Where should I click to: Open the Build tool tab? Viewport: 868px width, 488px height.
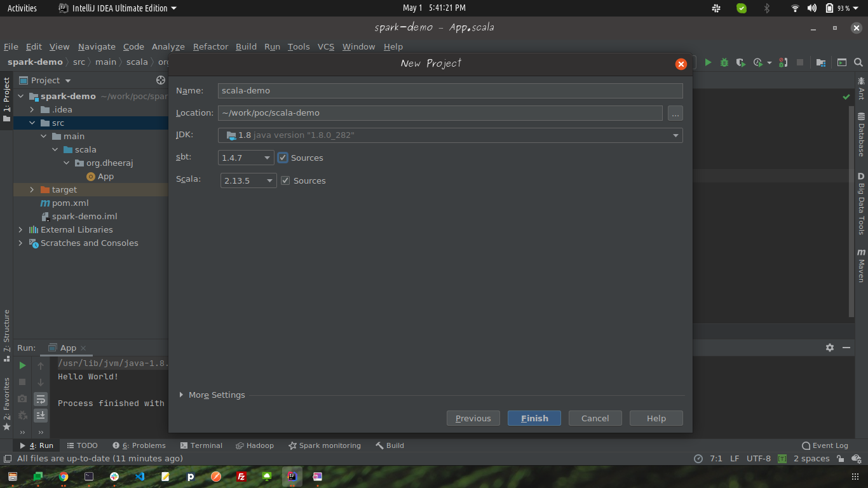pyautogui.click(x=390, y=445)
